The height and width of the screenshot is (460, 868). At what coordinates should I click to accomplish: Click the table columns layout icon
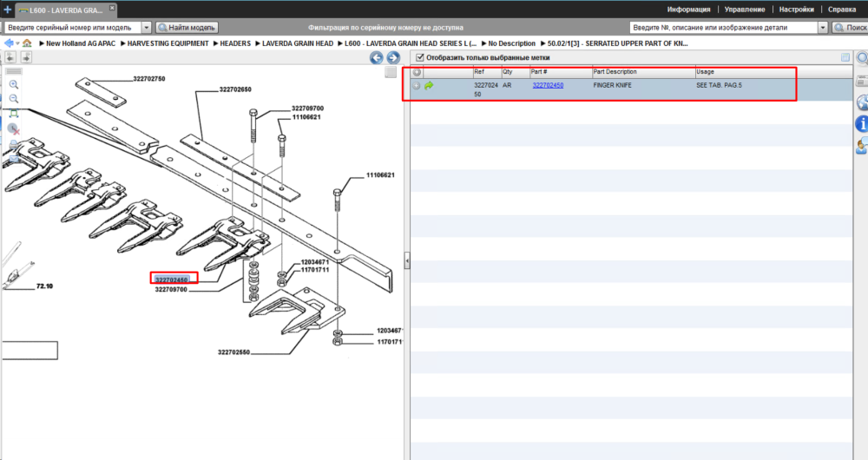pos(845,57)
